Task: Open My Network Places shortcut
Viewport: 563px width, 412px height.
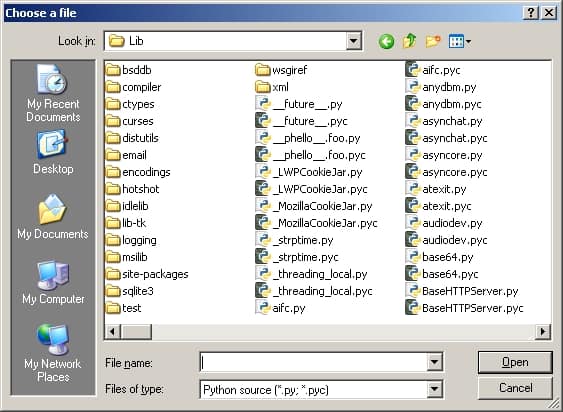Action: 53,353
